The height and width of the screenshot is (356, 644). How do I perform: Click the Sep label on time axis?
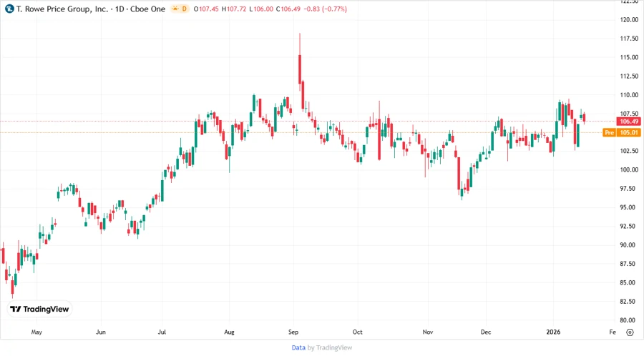coord(293,332)
